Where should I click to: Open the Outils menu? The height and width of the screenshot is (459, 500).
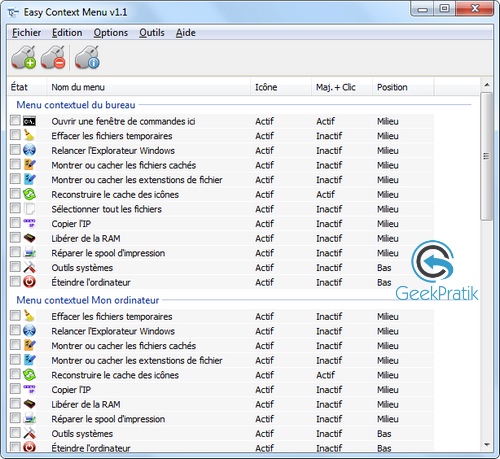(152, 33)
